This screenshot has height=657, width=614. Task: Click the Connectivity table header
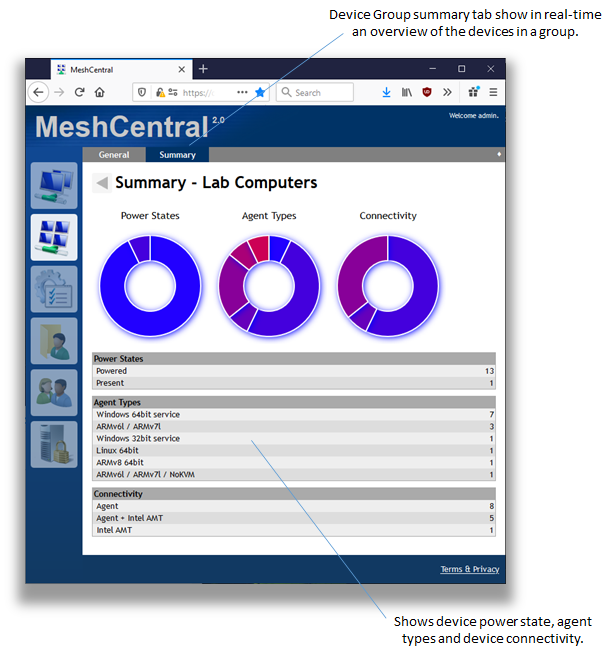(x=294, y=494)
